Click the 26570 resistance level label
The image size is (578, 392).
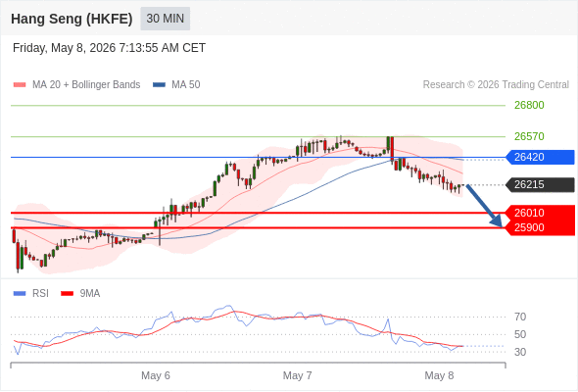[529, 137]
